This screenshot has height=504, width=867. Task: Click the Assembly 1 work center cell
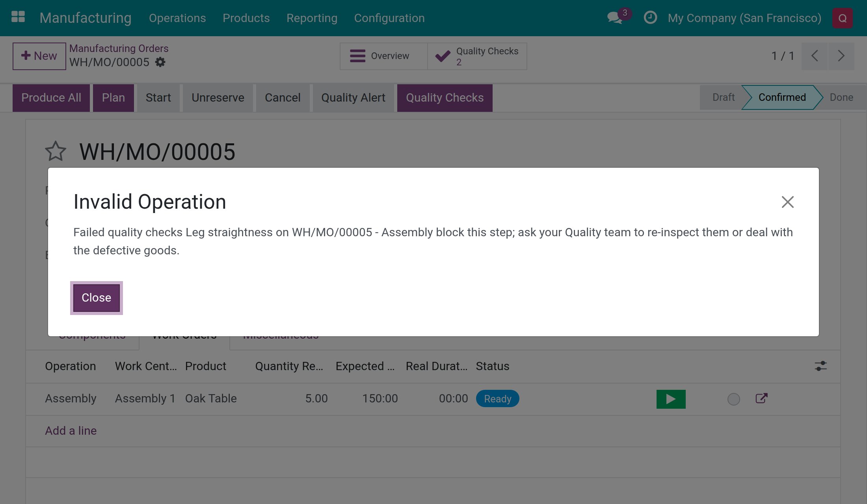point(145,398)
